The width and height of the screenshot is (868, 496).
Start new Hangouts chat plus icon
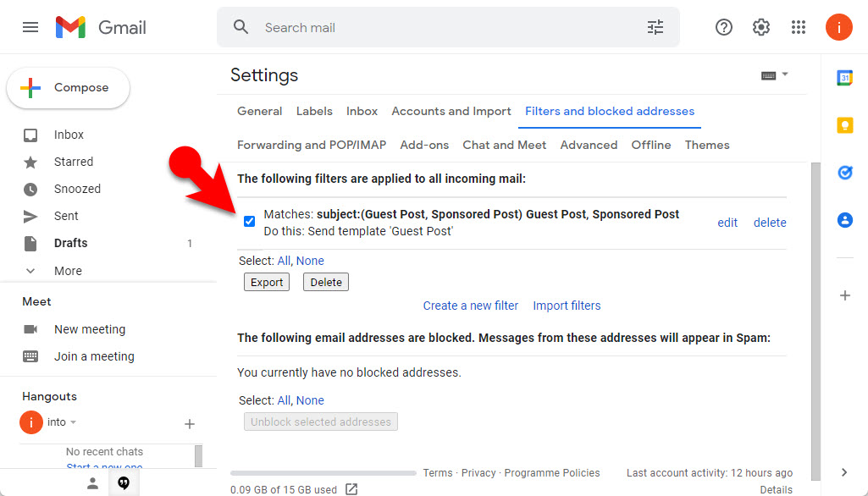click(x=190, y=424)
